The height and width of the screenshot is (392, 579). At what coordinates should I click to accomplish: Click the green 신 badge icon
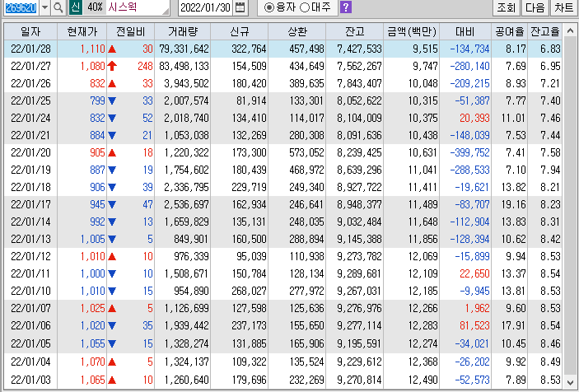(x=75, y=7)
